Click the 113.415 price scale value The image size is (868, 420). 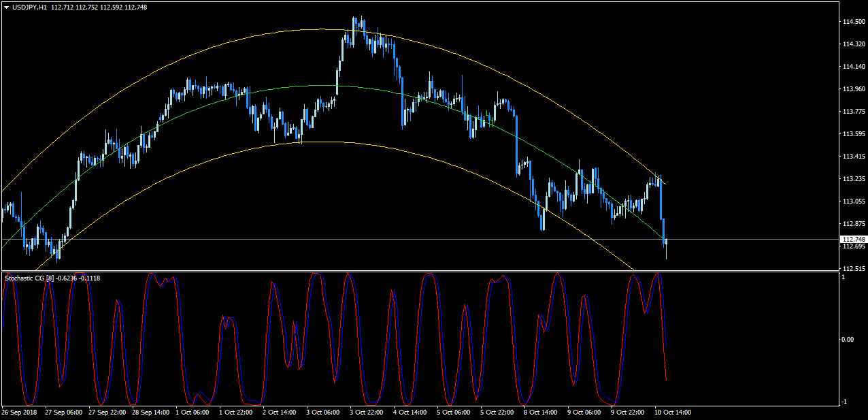pyautogui.click(x=853, y=157)
